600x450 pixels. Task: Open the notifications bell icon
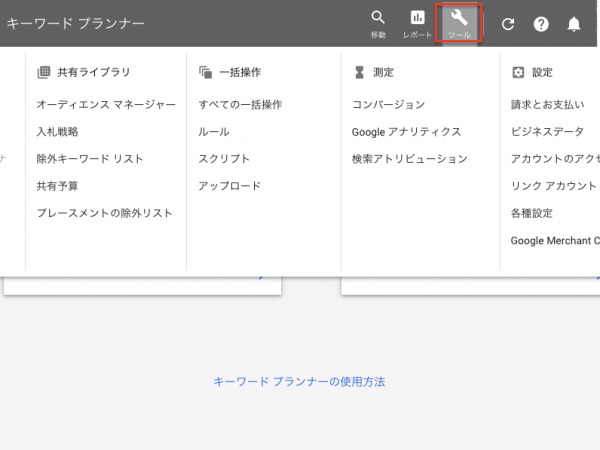point(574,24)
